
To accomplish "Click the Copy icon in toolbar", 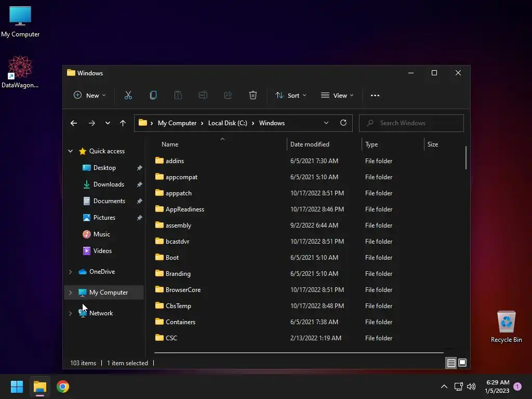I will point(153,96).
